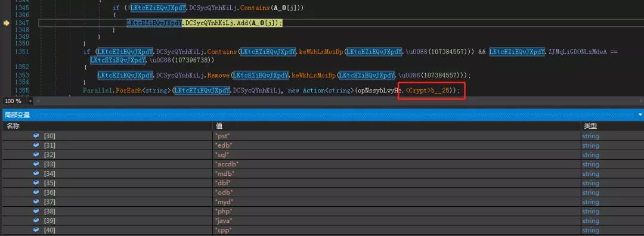This screenshot has height=236, width=644.
Task: Click the string type of row [34]
Action: point(590,173)
